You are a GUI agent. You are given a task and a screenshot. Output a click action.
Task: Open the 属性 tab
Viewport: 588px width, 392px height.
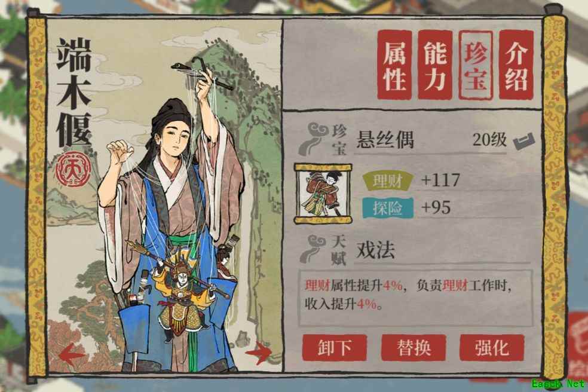point(394,65)
